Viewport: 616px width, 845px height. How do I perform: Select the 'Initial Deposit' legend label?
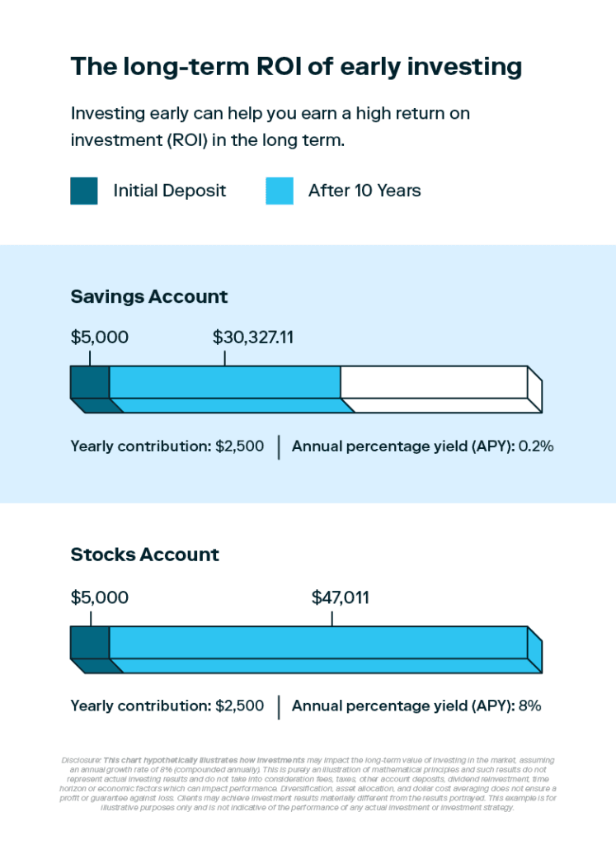pos(169,191)
